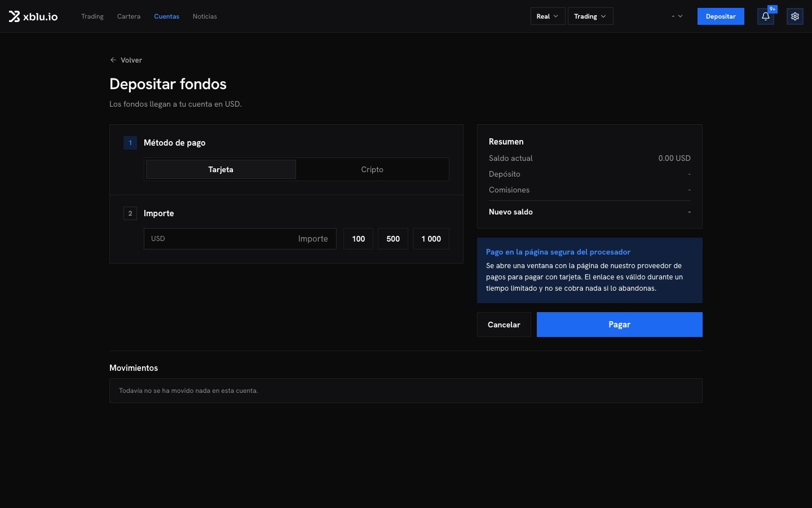812x508 pixels.
Task: Click the Depósito label in summary
Action: point(505,174)
